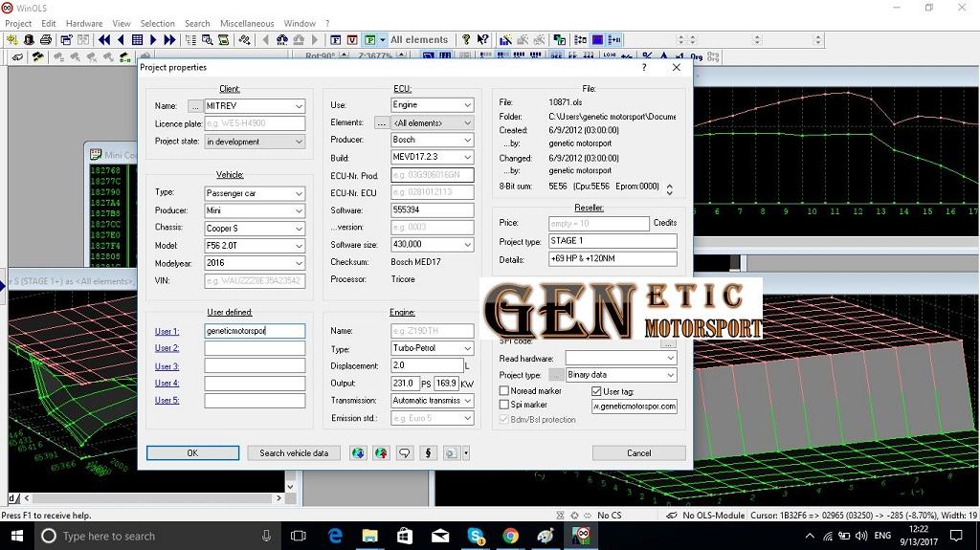980x550 pixels.
Task: Click the question mark help toolbar icon
Action: [x=466, y=40]
